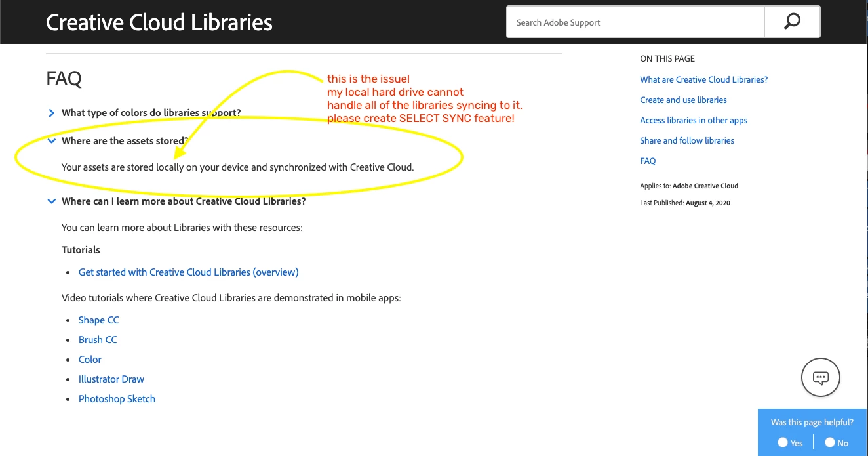Click What type of colors question text
868x456 pixels.
click(151, 113)
